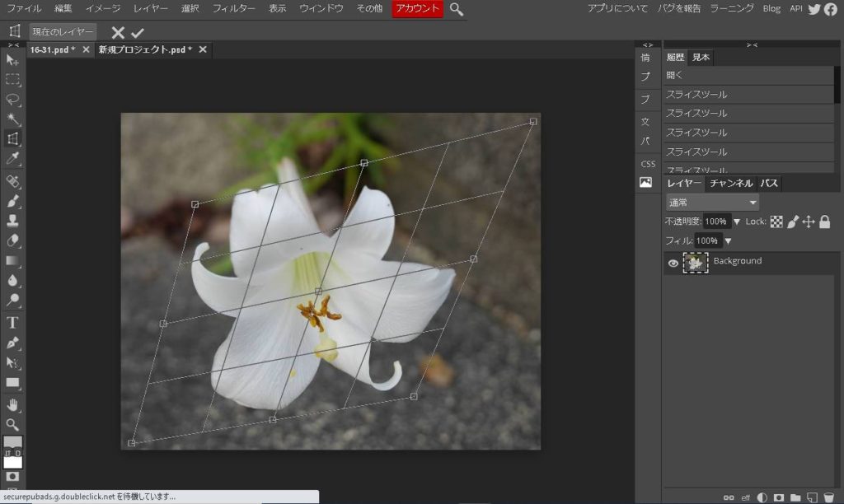Expand the fill (フィル) slider arrow
844x504 pixels.
pyautogui.click(x=728, y=240)
